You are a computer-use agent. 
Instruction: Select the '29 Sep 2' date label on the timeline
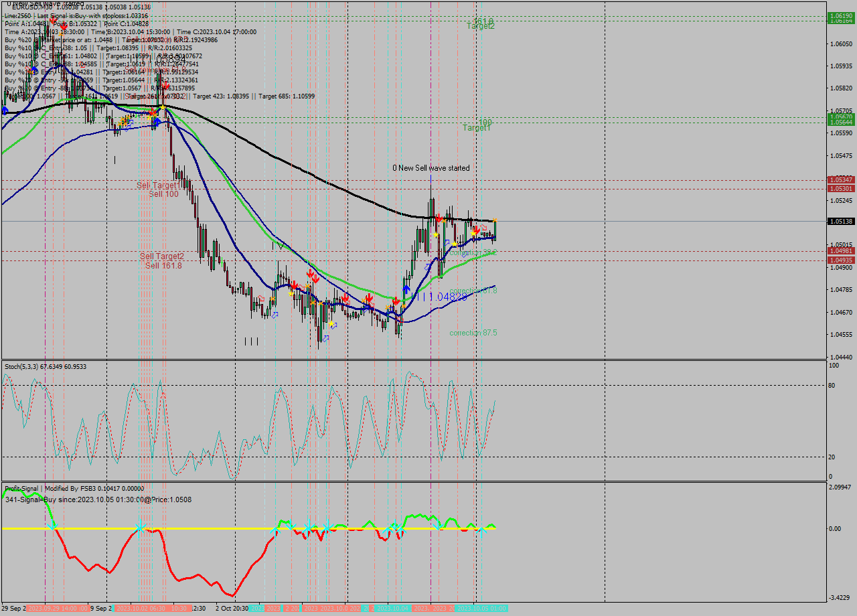[x=13, y=608]
